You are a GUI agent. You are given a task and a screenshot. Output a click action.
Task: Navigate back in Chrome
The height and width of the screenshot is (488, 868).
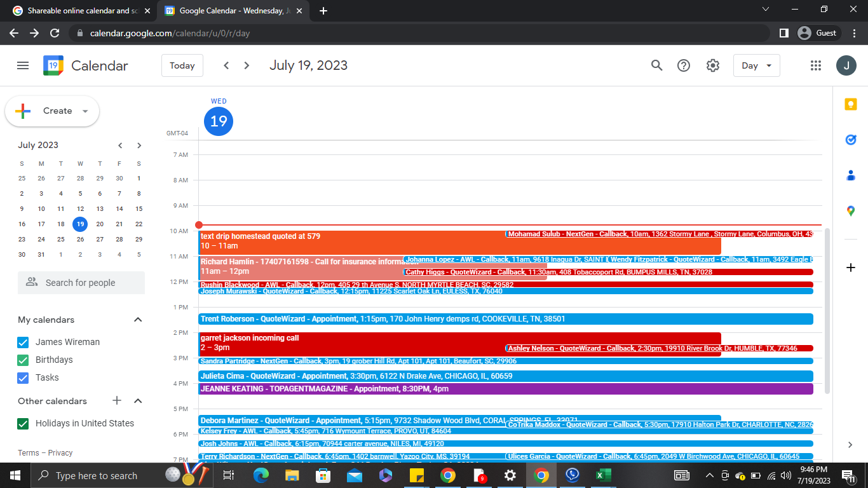(x=14, y=33)
